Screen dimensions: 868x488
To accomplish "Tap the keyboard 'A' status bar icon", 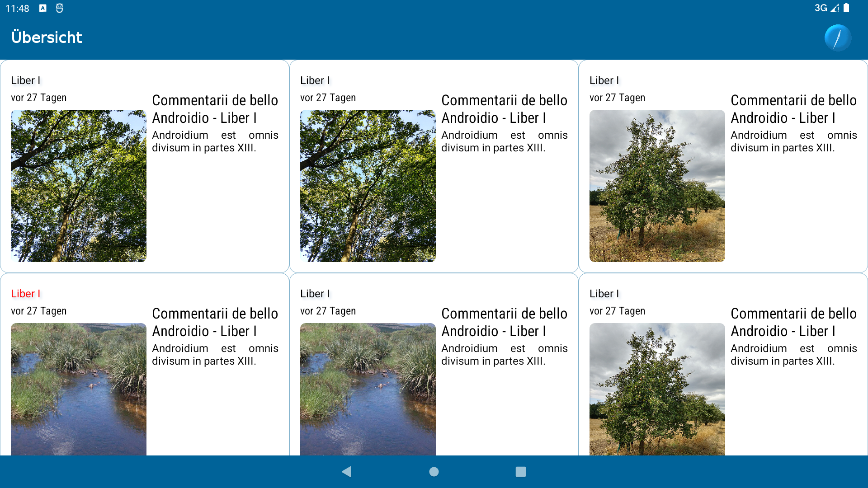I will tap(43, 8).
